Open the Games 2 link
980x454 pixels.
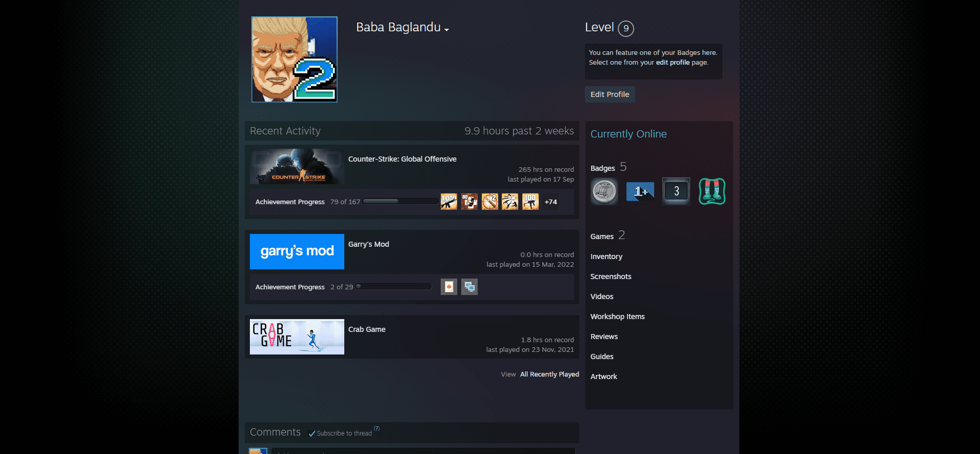click(607, 235)
